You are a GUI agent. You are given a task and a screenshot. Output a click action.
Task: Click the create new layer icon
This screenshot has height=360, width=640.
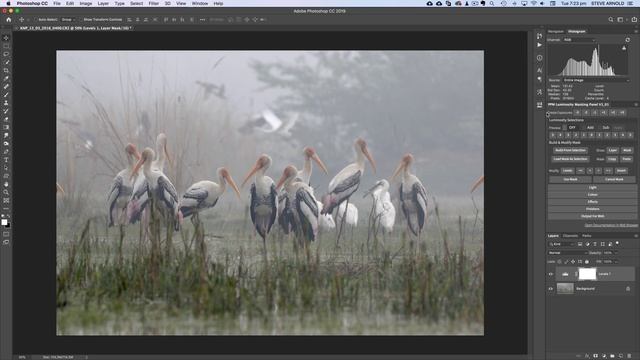621,356
